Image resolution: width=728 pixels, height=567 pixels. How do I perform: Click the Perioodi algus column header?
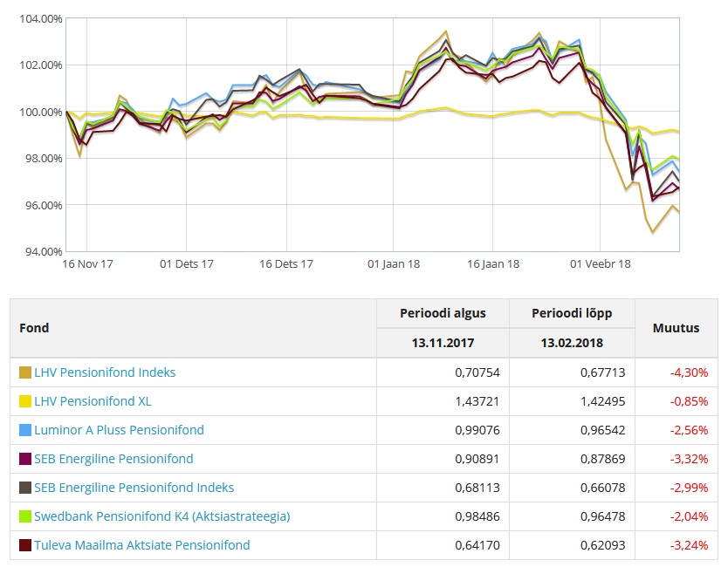443,313
